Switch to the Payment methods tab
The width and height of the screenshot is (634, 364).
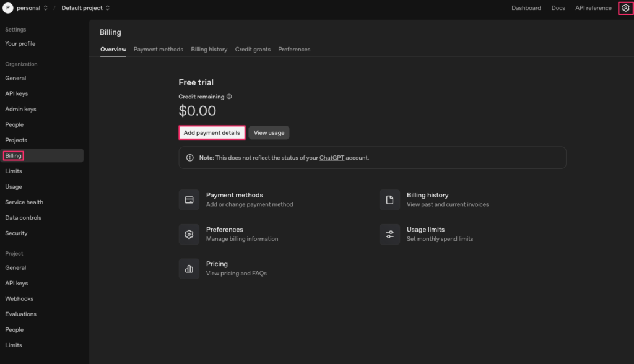pos(158,50)
